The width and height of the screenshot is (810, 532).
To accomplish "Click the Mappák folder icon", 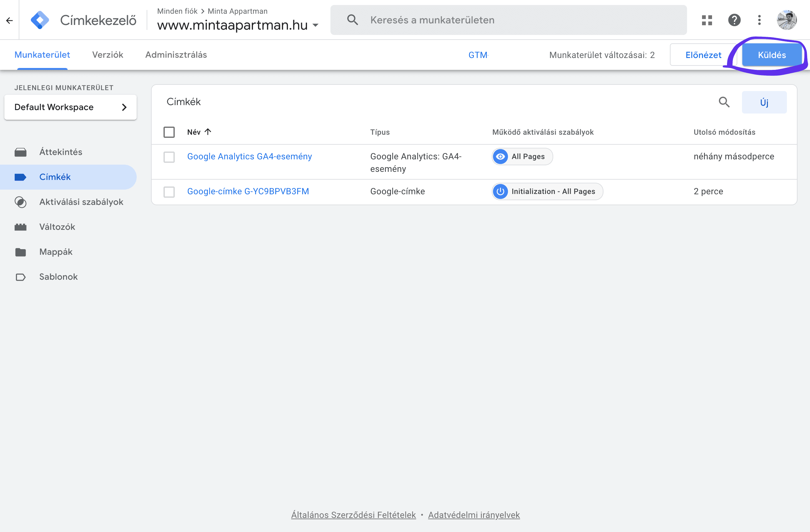I will (20, 252).
